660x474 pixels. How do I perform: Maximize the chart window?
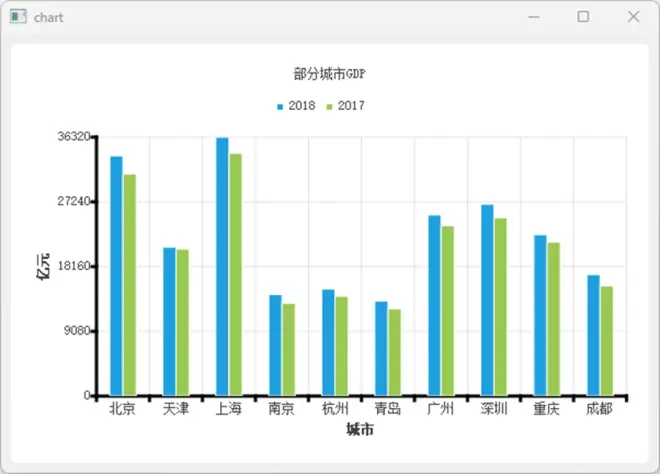click(583, 17)
